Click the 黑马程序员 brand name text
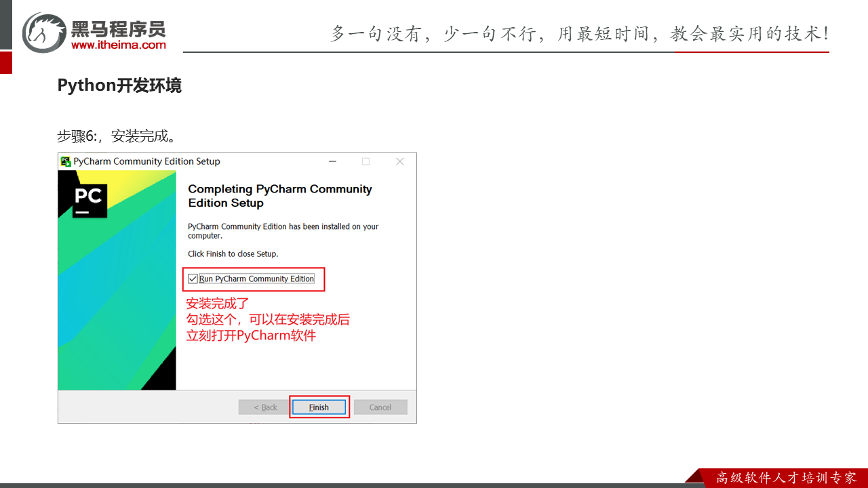 coord(118,28)
